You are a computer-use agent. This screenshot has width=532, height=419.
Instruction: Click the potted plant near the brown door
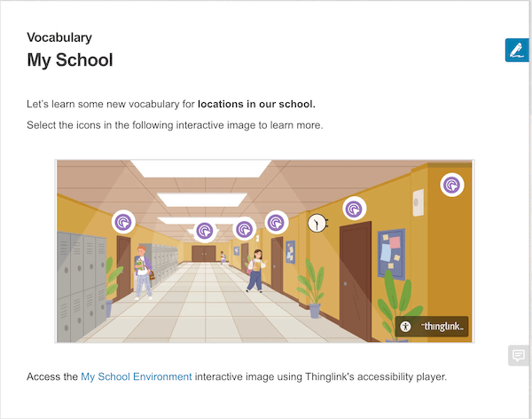click(311, 290)
